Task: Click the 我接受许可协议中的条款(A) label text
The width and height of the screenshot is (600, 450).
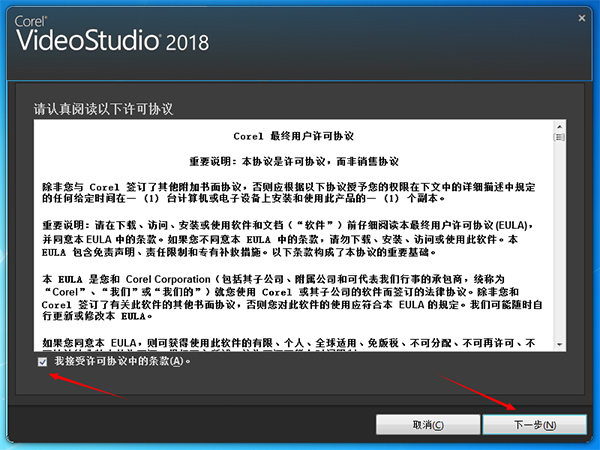Action: point(122,361)
